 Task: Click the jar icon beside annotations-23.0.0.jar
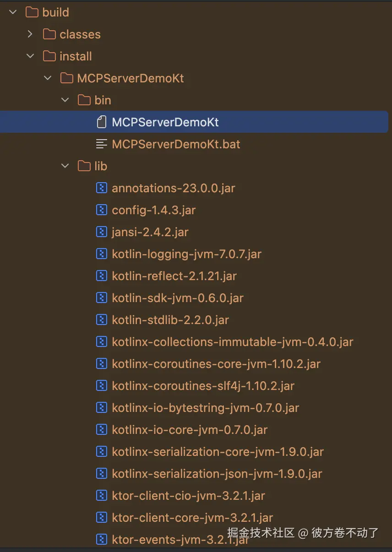click(x=101, y=188)
